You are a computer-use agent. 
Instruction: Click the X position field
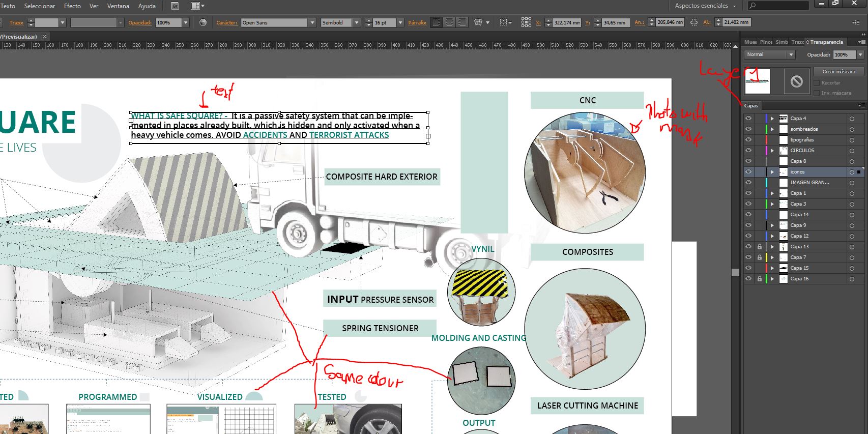[x=567, y=22]
